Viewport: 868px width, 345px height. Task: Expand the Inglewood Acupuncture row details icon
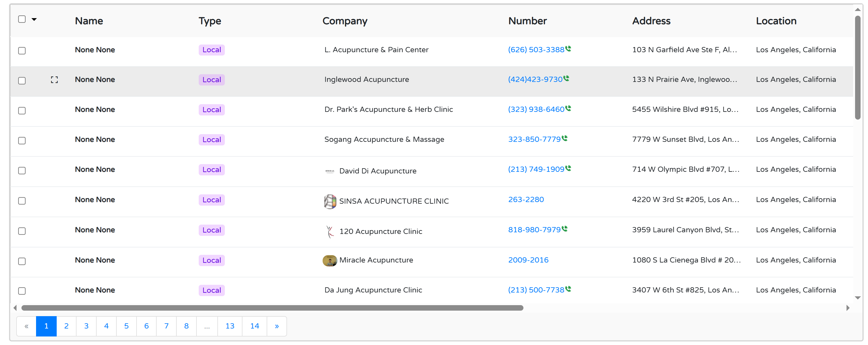click(x=54, y=80)
